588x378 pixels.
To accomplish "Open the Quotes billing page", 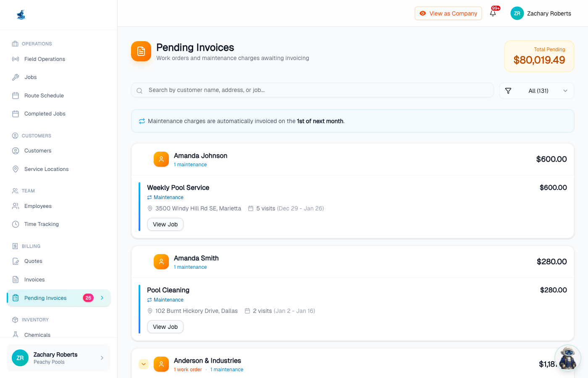I will click(33, 261).
